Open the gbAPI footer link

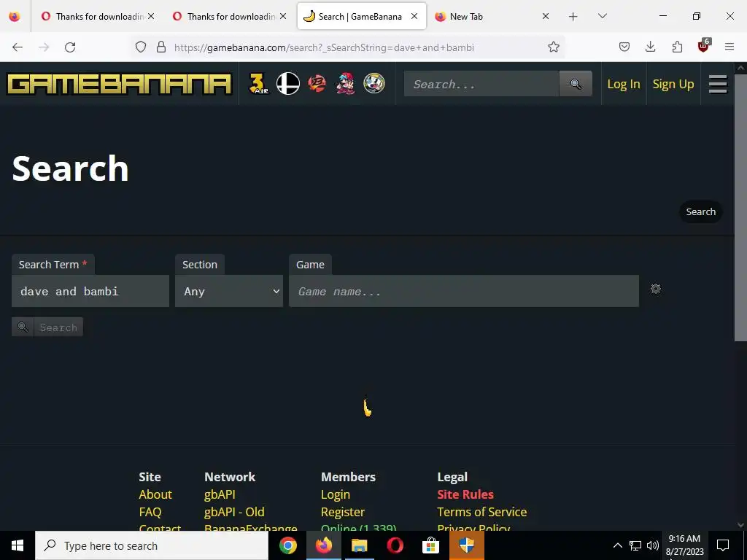(220, 494)
